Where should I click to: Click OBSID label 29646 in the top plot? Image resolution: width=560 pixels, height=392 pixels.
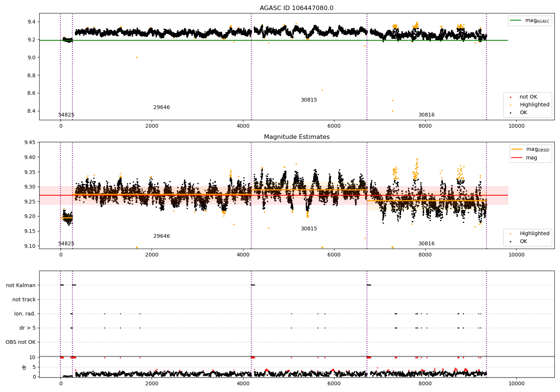[x=162, y=108]
